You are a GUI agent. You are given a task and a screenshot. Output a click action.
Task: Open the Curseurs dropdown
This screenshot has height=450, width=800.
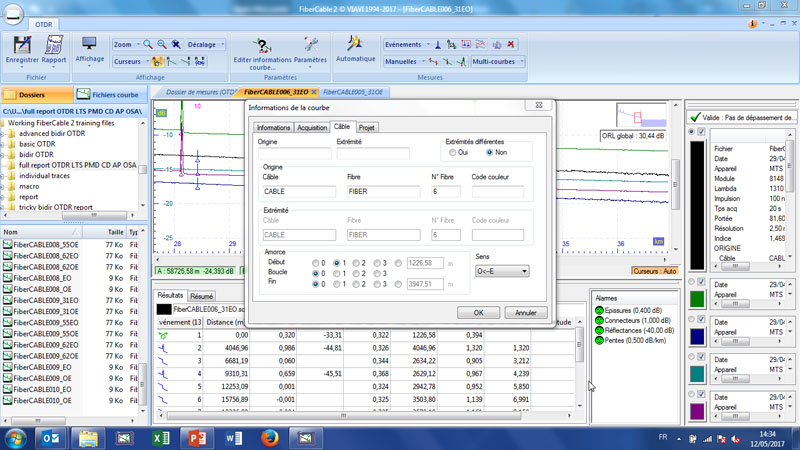click(x=131, y=61)
